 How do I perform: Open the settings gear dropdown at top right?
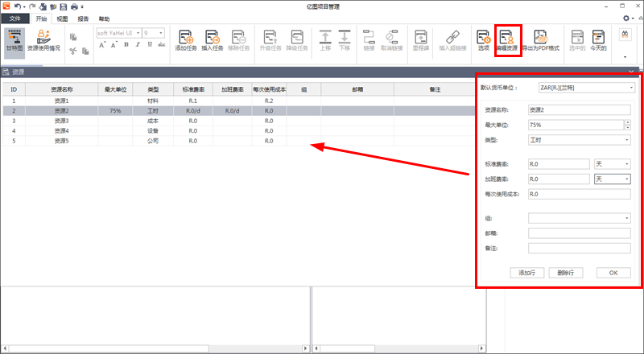629,18
